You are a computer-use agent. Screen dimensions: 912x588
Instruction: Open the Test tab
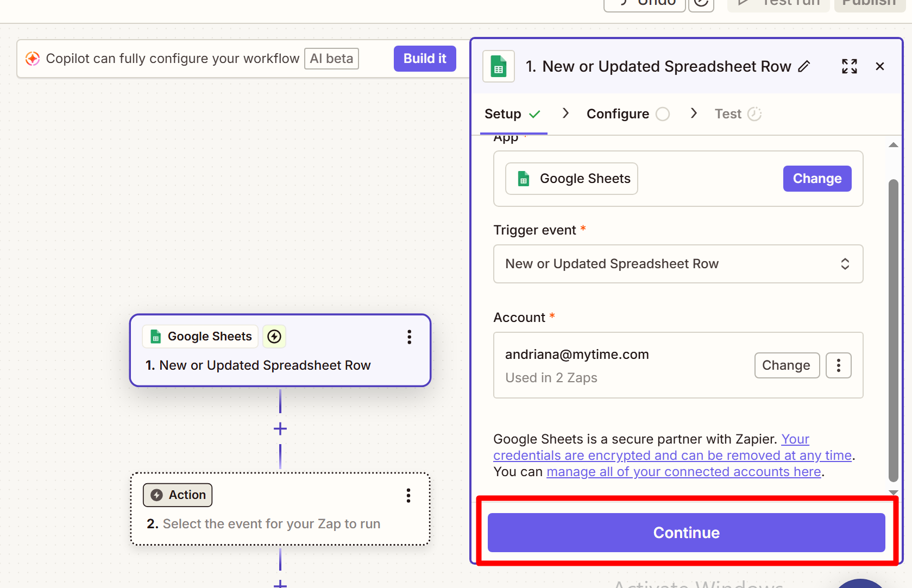[x=738, y=114]
